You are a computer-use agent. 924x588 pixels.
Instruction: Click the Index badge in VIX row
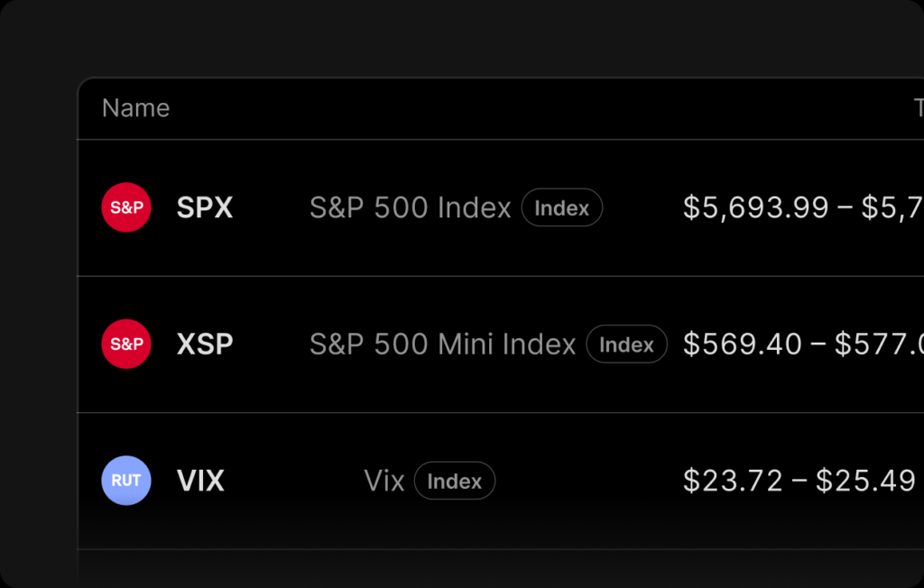click(x=454, y=481)
